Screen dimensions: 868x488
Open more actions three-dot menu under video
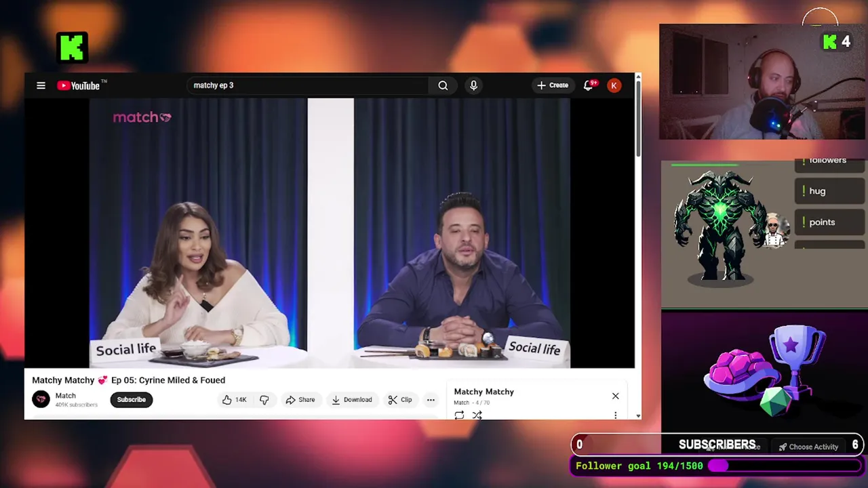(x=431, y=400)
